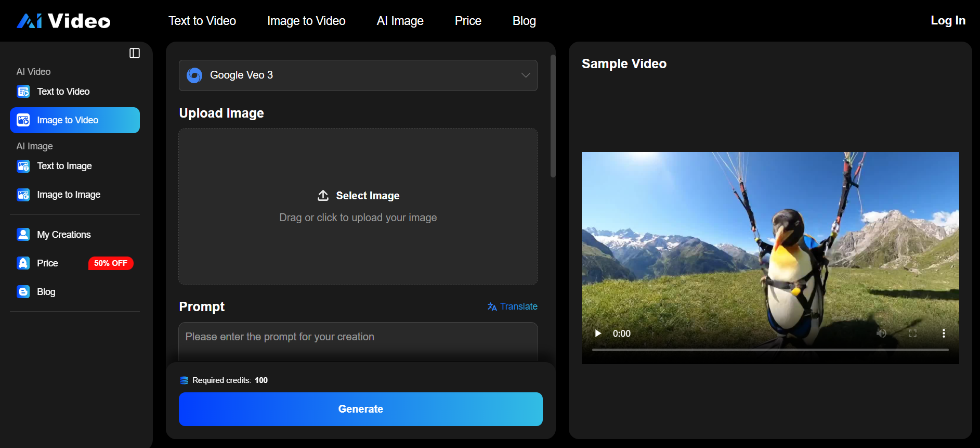Enter fullscreen on sample video

[x=912, y=334]
